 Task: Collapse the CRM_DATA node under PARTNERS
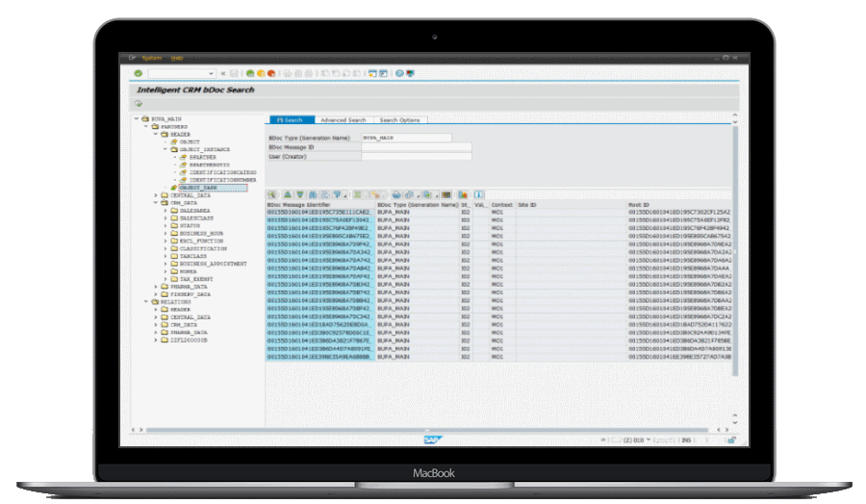click(x=156, y=203)
